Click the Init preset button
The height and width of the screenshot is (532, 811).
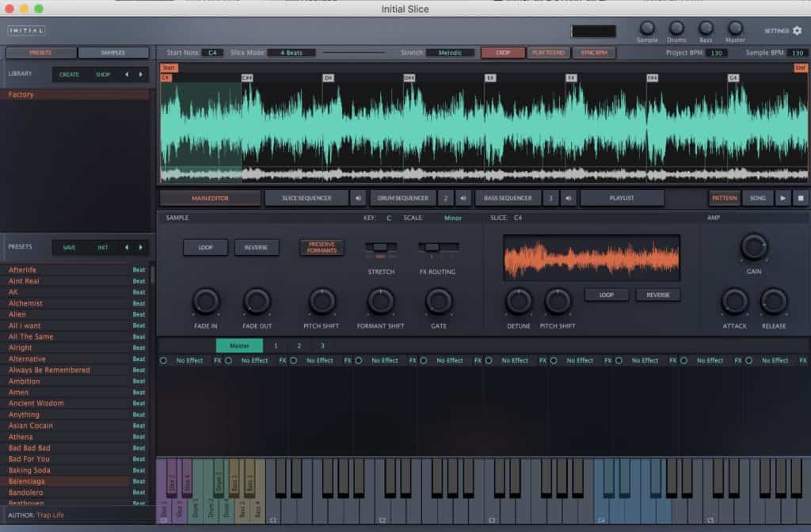pyautogui.click(x=103, y=248)
